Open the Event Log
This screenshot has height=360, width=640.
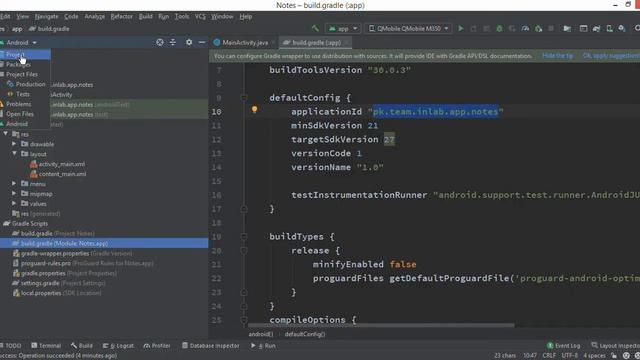564,346
